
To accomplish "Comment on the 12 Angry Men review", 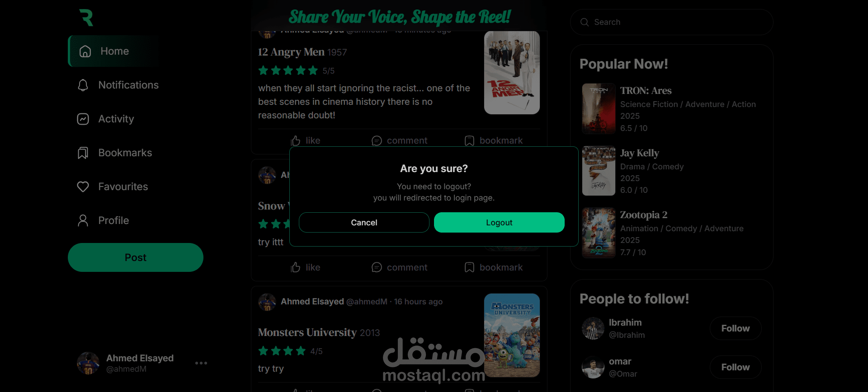I will pos(399,140).
